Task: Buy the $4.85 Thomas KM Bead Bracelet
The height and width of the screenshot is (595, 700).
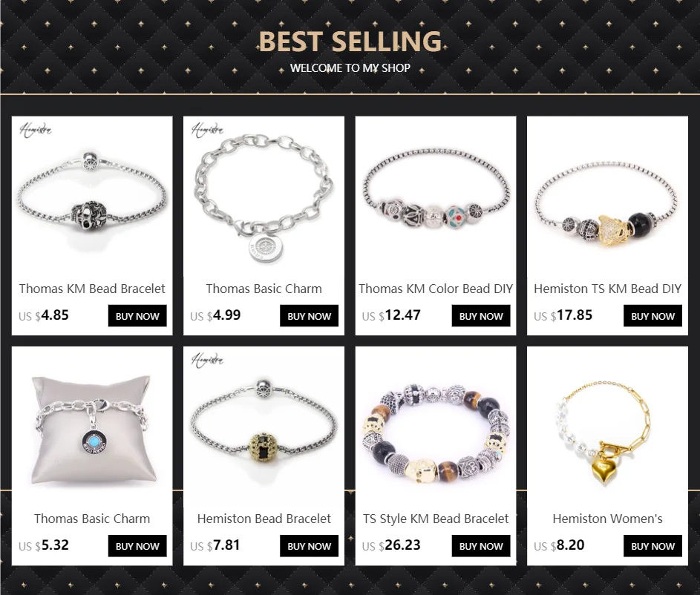Action: 137,316
